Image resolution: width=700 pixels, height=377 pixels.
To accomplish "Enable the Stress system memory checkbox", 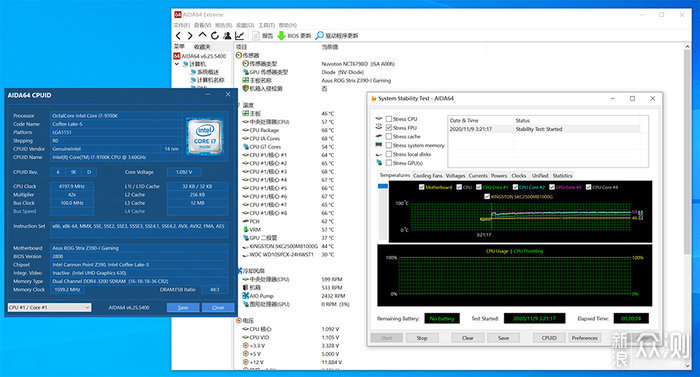I will coord(389,145).
